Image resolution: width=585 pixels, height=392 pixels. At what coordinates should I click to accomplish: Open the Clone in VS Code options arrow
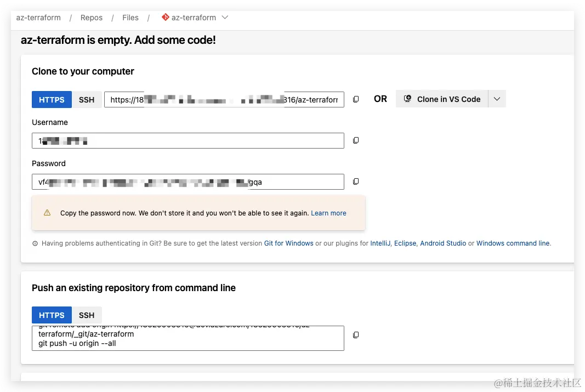pyautogui.click(x=497, y=99)
